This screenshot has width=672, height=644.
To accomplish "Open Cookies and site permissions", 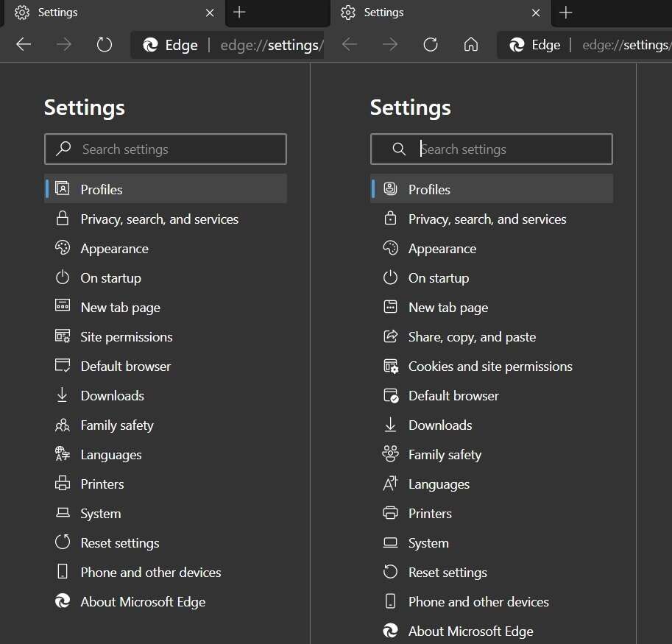I will pyautogui.click(x=490, y=367).
